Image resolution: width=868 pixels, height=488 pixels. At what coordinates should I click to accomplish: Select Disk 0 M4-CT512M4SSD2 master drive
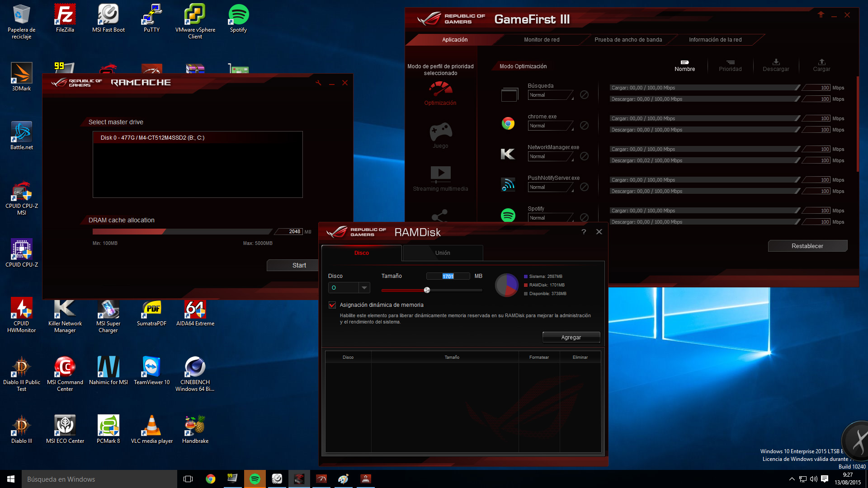(152, 138)
